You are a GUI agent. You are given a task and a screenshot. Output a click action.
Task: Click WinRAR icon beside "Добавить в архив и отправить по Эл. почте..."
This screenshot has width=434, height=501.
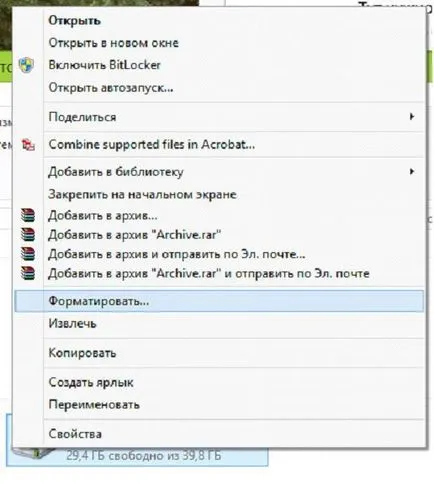click(28, 254)
